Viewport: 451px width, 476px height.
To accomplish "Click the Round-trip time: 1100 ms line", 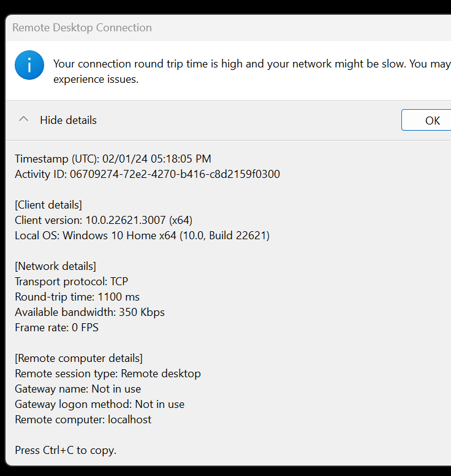I will pyautogui.click(x=77, y=297).
